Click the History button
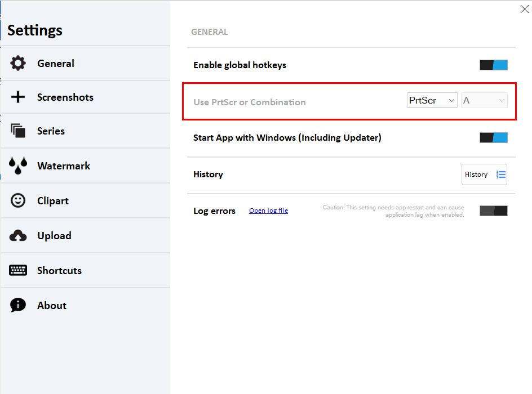This screenshot has width=532, height=394. click(484, 174)
